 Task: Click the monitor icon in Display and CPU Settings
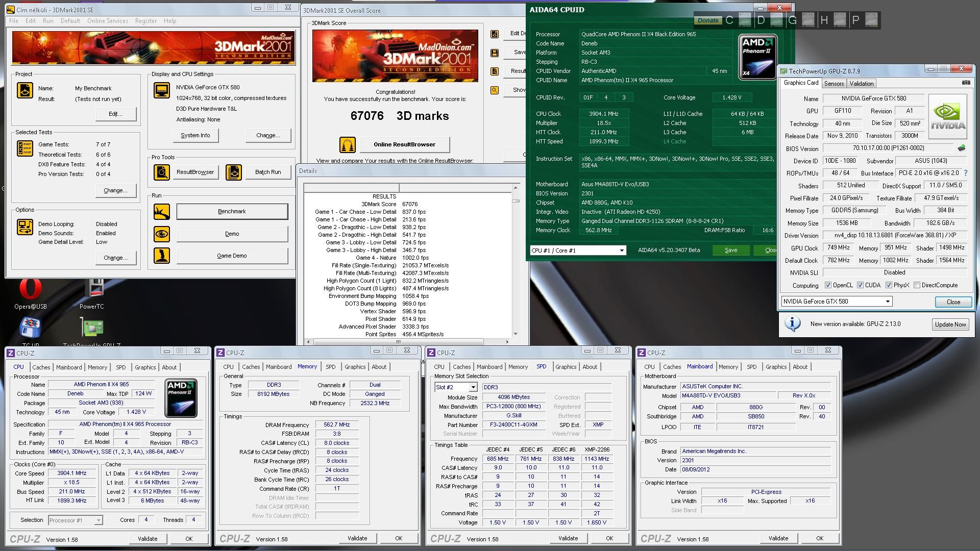click(x=162, y=90)
